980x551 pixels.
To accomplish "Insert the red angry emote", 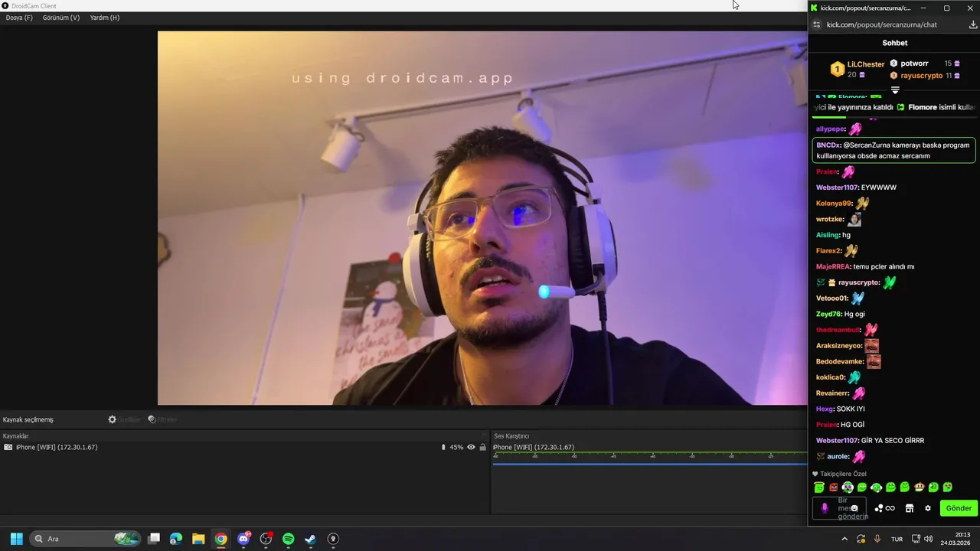I will click(834, 487).
